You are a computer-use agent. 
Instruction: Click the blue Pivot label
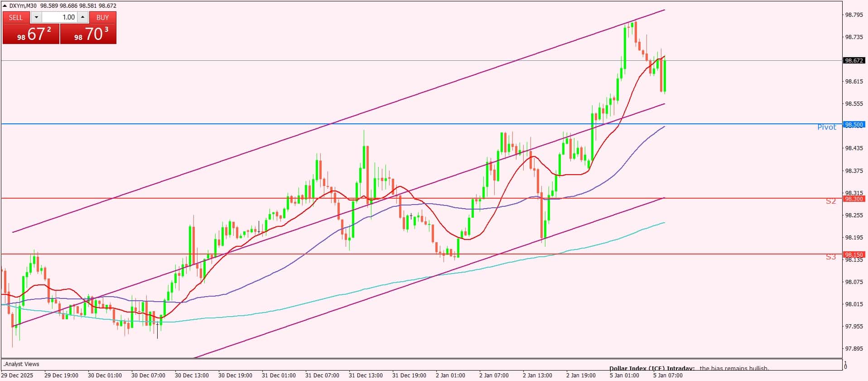tap(827, 127)
